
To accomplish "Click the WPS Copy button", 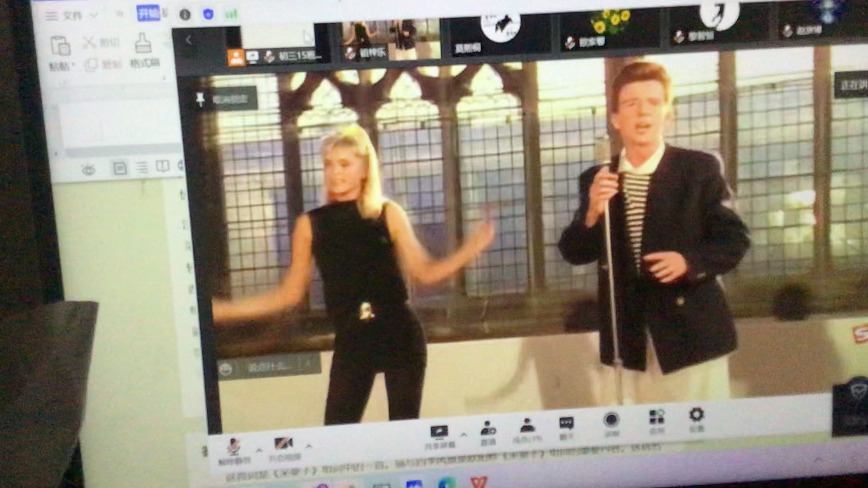I will (x=103, y=64).
